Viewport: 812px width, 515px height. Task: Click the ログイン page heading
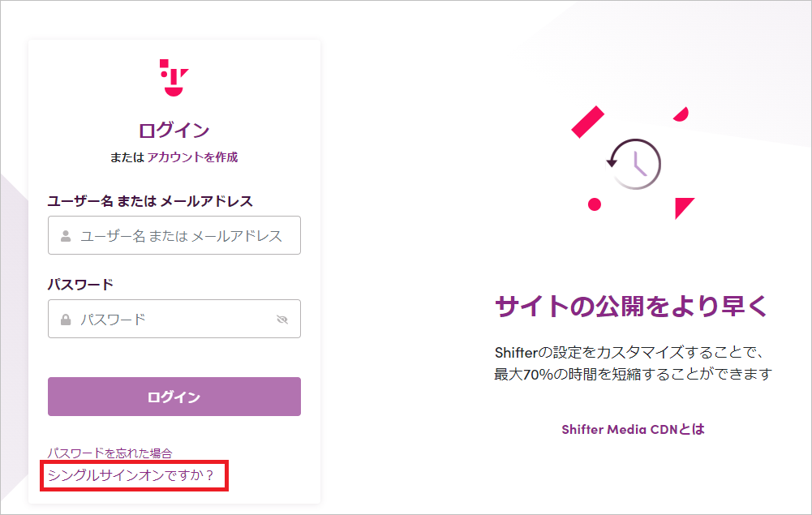coord(174,130)
